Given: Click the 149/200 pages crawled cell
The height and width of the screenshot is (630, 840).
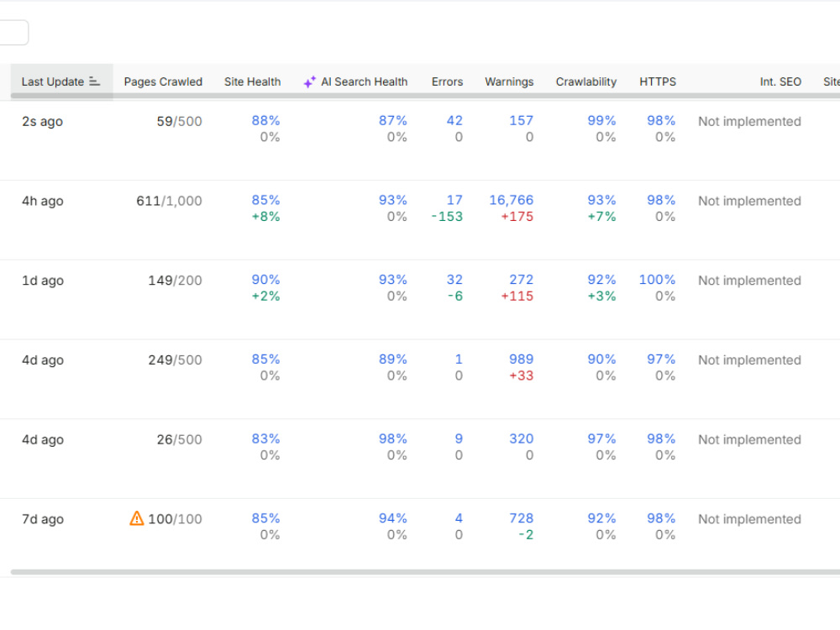Looking at the screenshot, I should pos(175,281).
